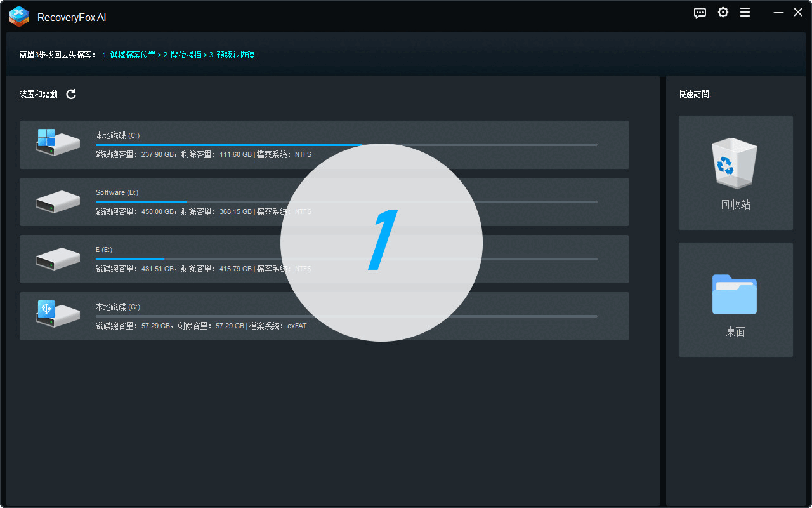The width and height of the screenshot is (812, 508).
Task: Click the refresh devices icon
Action: pyautogui.click(x=71, y=94)
